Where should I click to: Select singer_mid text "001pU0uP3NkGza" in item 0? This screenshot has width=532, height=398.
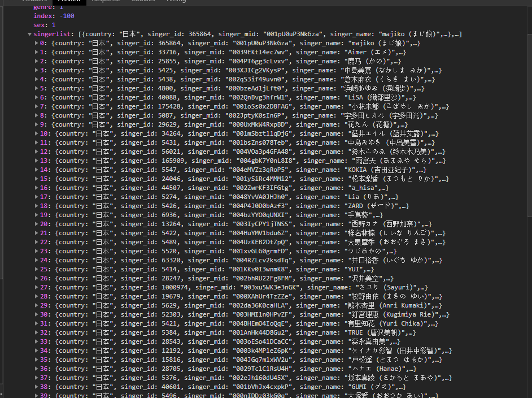tap(260, 43)
